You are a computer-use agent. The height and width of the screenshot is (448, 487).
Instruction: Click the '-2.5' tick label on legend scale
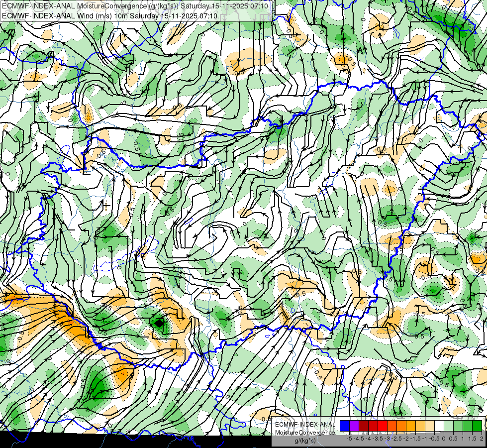click(397, 439)
